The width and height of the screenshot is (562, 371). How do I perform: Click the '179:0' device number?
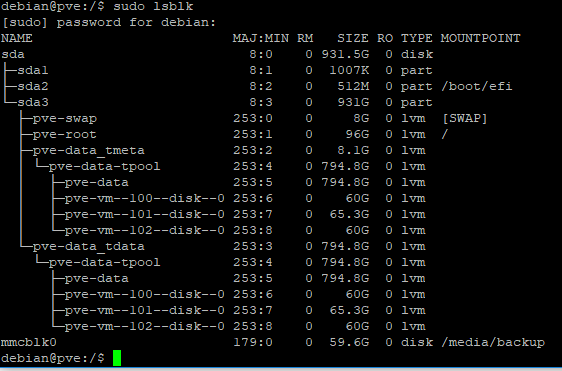point(253,342)
